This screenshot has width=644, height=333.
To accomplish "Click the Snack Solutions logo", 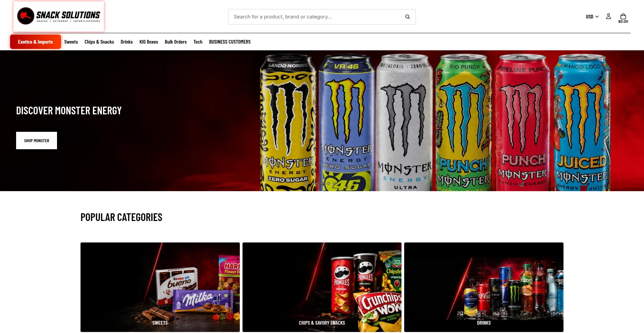I will pyautogui.click(x=59, y=16).
